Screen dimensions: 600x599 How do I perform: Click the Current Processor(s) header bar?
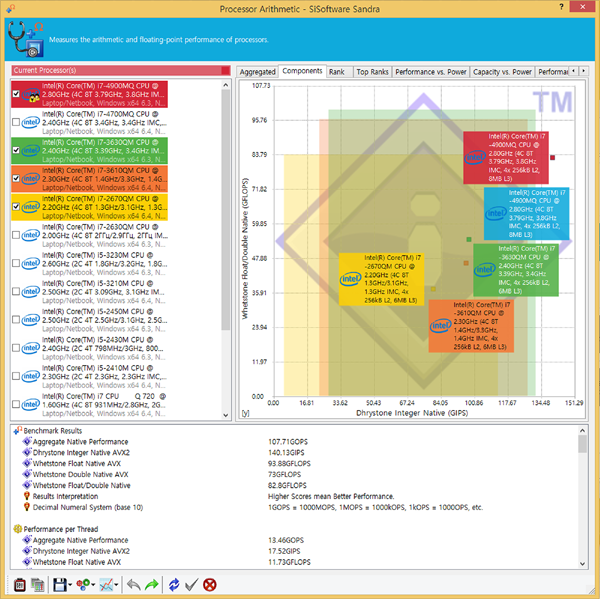pos(121,70)
